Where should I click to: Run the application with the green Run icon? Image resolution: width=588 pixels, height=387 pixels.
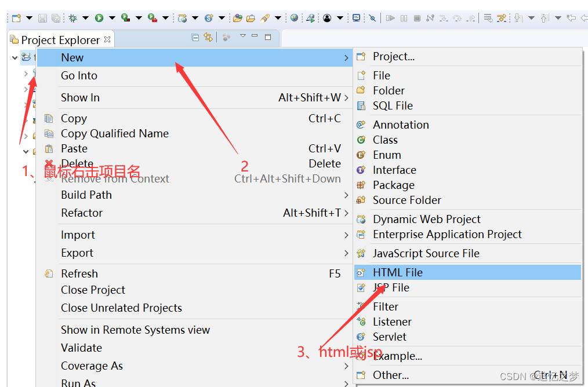tap(98, 17)
